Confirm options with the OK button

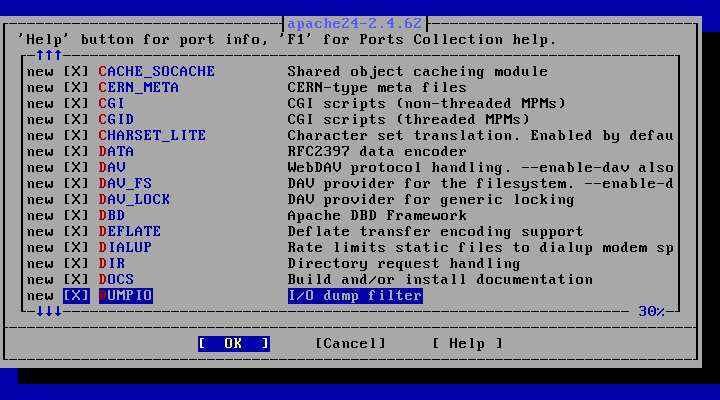tap(234, 344)
